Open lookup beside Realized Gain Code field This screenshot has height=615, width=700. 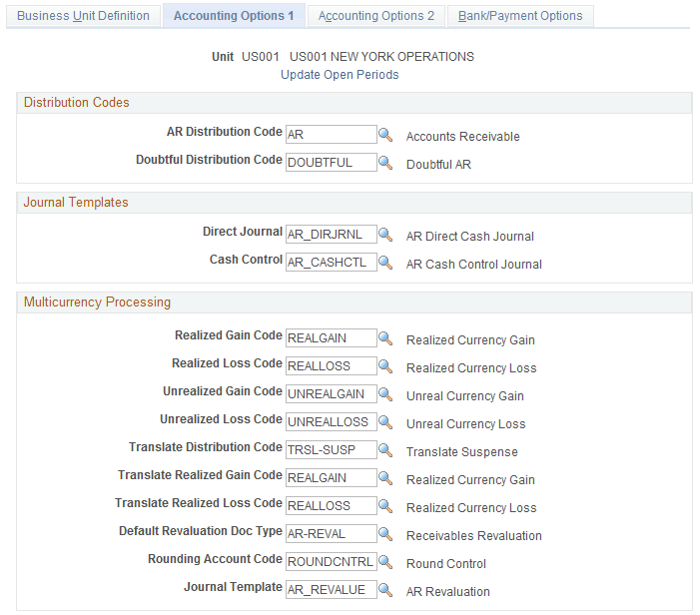385,338
